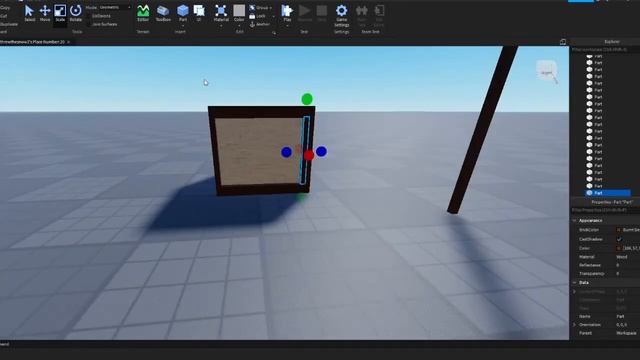Screen dimensions: 640x360
Task: Click the Color tool swatch icon
Action: tap(239, 11)
